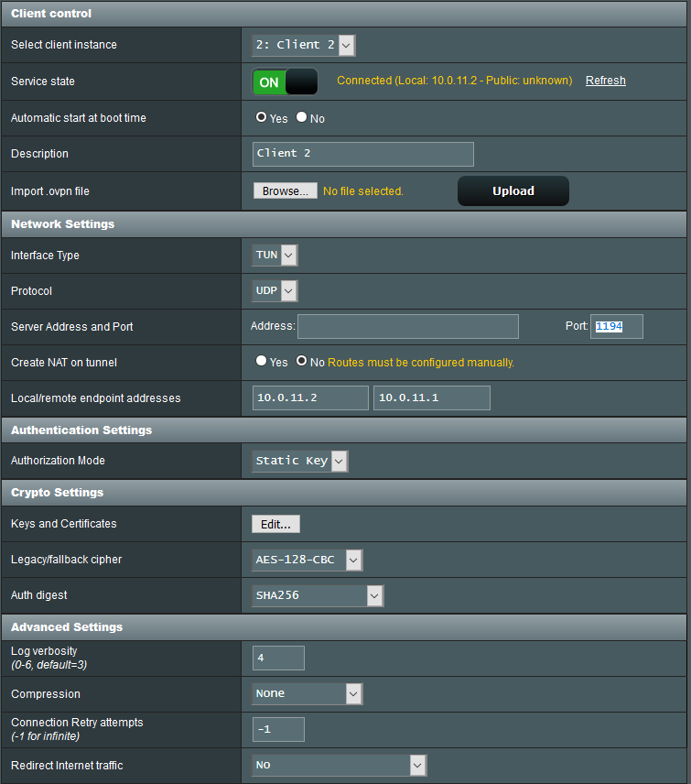This screenshot has width=691, height=784.
Task: Click the Description text field
Action: point(362,154)
